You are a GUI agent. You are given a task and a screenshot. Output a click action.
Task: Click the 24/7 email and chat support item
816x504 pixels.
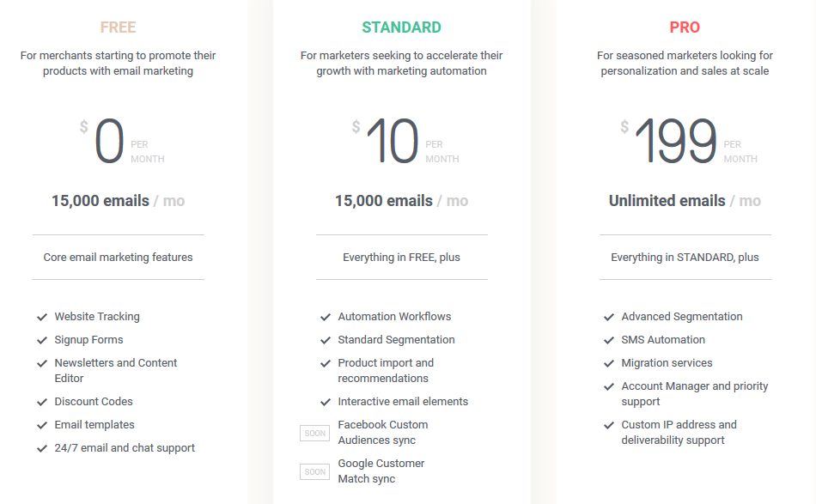(x=125, y=448)
